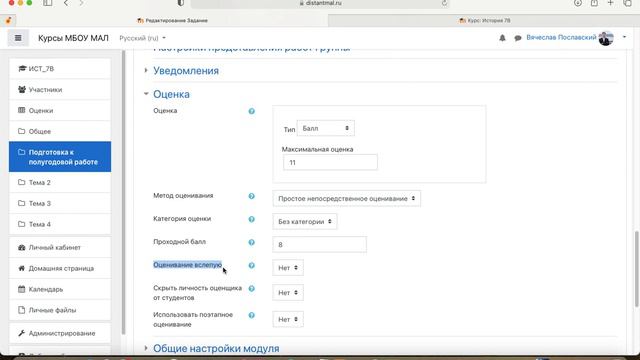Open Участники in the sidebar
The image size is (640, 360).
coord(60,89)
